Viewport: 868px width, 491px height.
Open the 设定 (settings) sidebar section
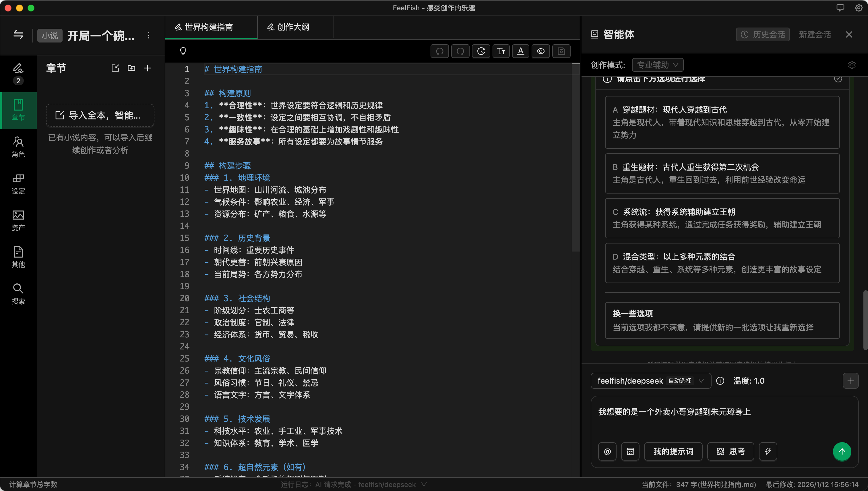click(x=18, y=184)
